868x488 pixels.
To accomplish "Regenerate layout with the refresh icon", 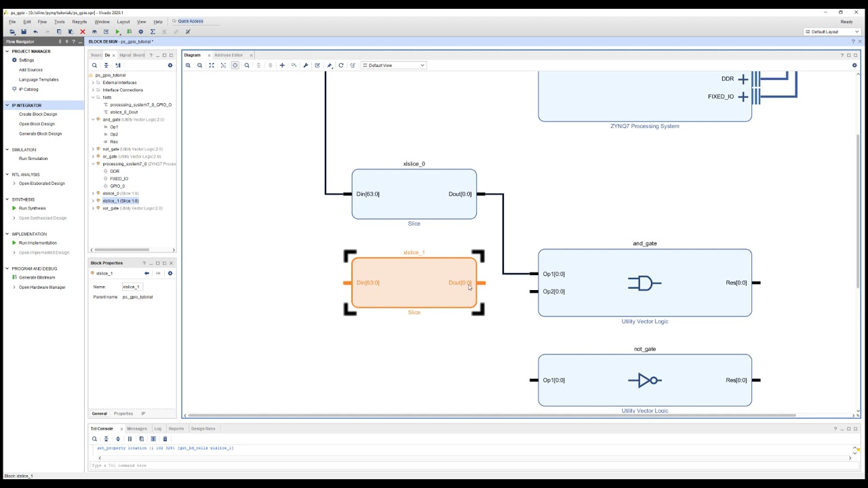I will [x=341, y=65].
